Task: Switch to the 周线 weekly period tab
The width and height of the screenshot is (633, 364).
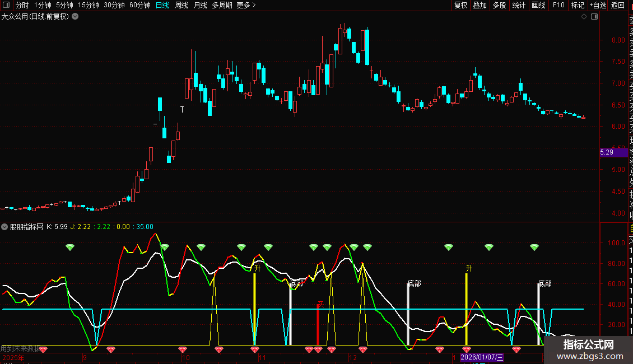Action: [x=181, y=5]
